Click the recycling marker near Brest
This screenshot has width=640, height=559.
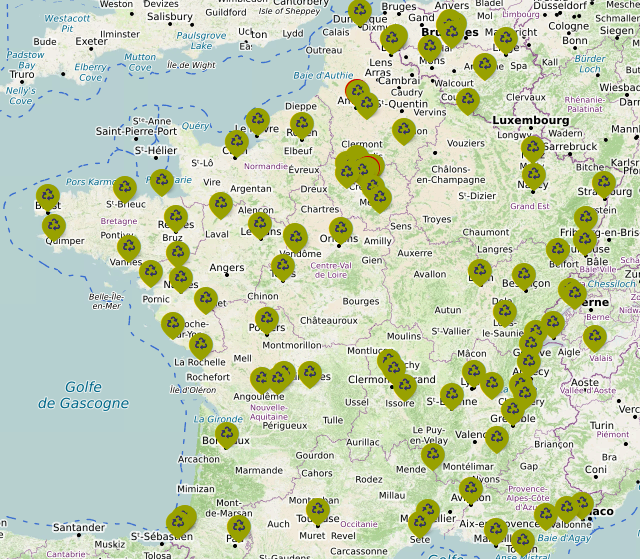coord(47,196)
